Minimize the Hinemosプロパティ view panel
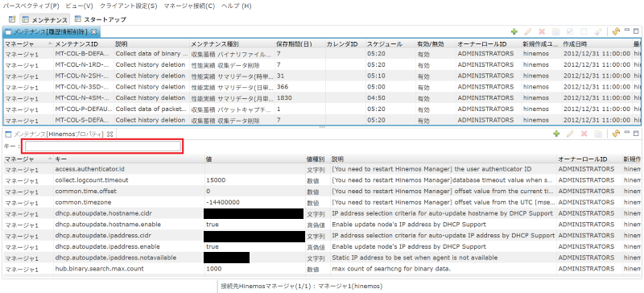This screenshot has width=644, height=293. [x=627, y=133]
